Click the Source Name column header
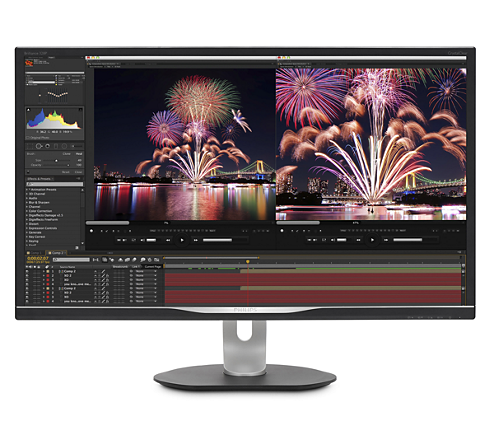This screenshot has height=435, width=494. [x=67, y=267]
